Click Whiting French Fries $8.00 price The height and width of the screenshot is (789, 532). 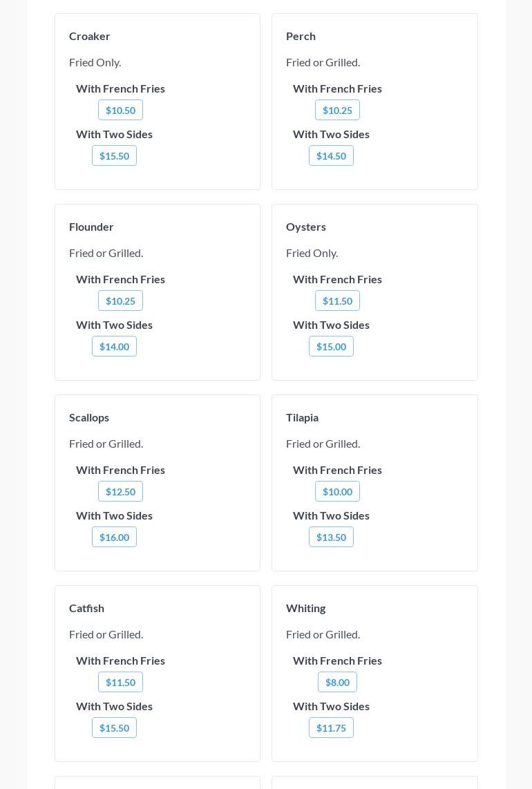[x=337, y=682]
